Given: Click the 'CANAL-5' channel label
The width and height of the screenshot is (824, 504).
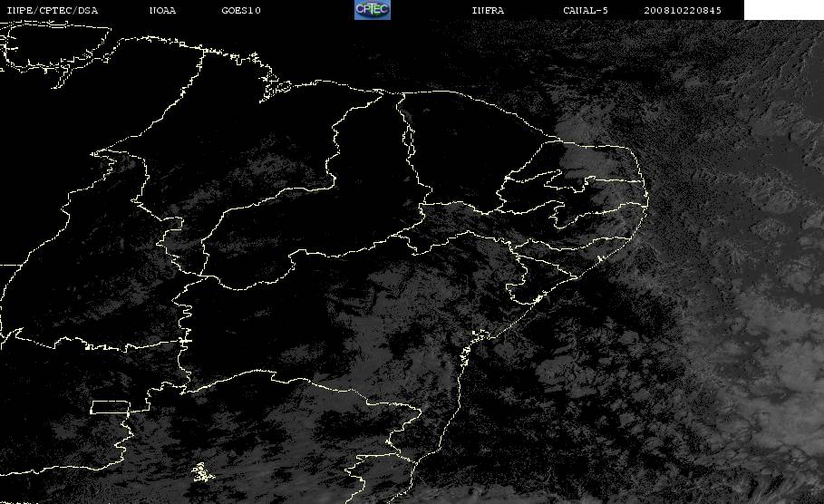Looking at the screenshot, I should coord(586,11).
